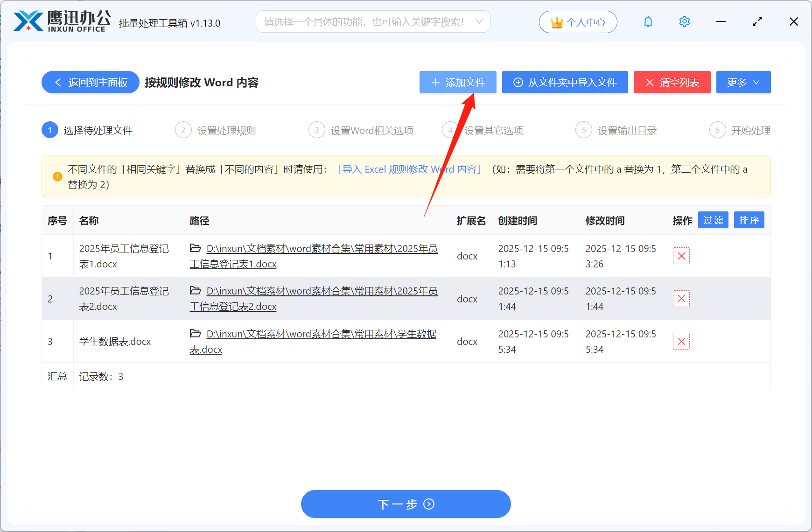Open the notification bell
The height and width of the screenshot is (532, 812).
point(648,21)
